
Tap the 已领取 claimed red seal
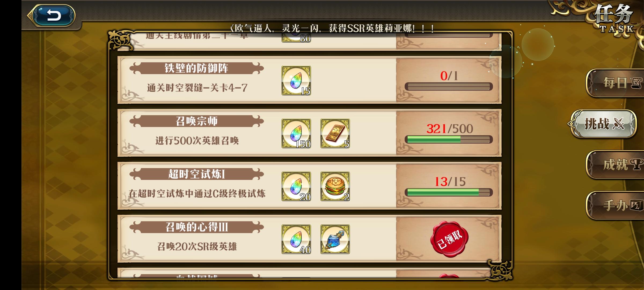(x=449, y=239)
